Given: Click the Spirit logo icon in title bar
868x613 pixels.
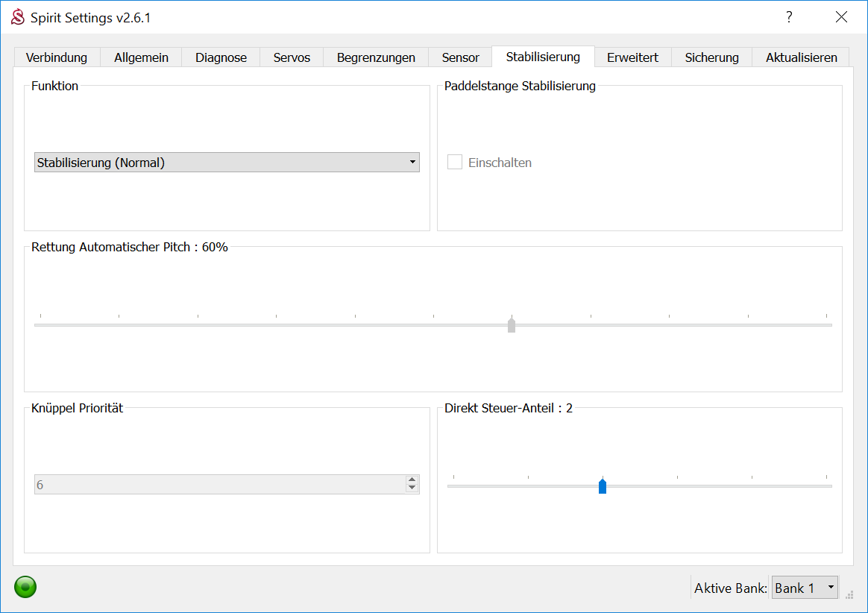Looking at the screenshot, I should [x=18, y=17].
